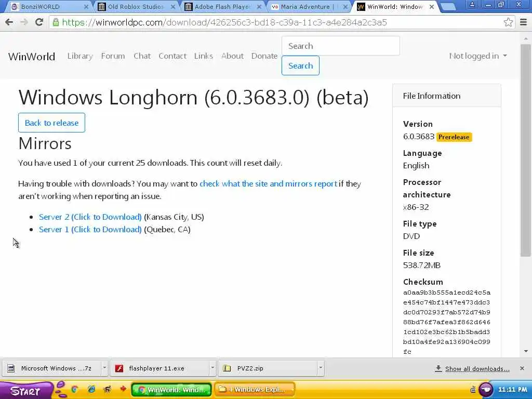This screenshot has height=399, width=532.
Task: Close the downloads bar
Action: (522, 368)
